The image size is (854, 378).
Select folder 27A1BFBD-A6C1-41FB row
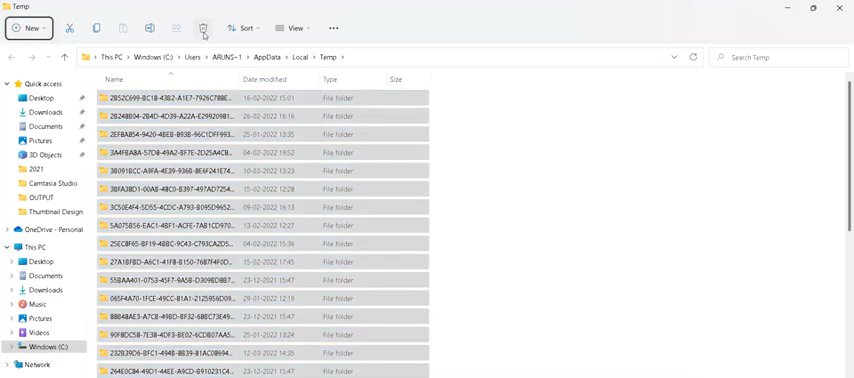click(x=263, y=262)
